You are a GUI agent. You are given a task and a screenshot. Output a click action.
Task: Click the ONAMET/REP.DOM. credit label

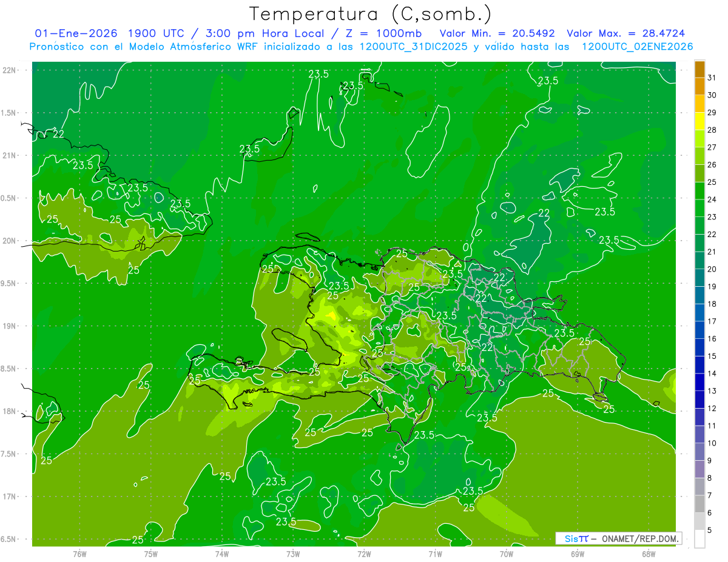641,538
